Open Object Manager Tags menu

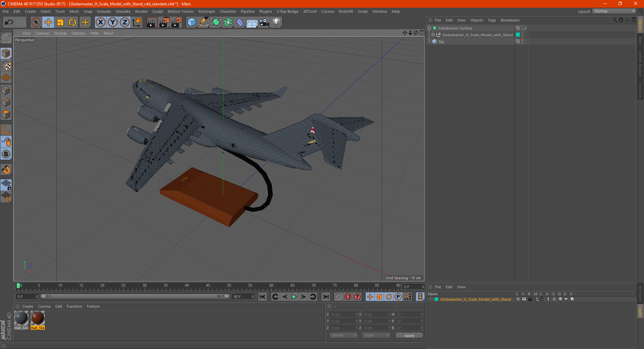492,20
